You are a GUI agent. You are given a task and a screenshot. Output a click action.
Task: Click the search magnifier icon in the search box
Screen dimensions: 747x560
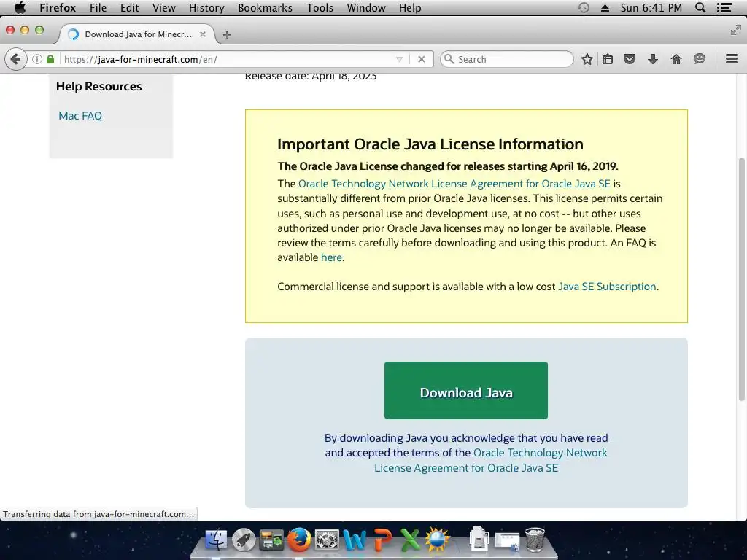tap(449, 59)
